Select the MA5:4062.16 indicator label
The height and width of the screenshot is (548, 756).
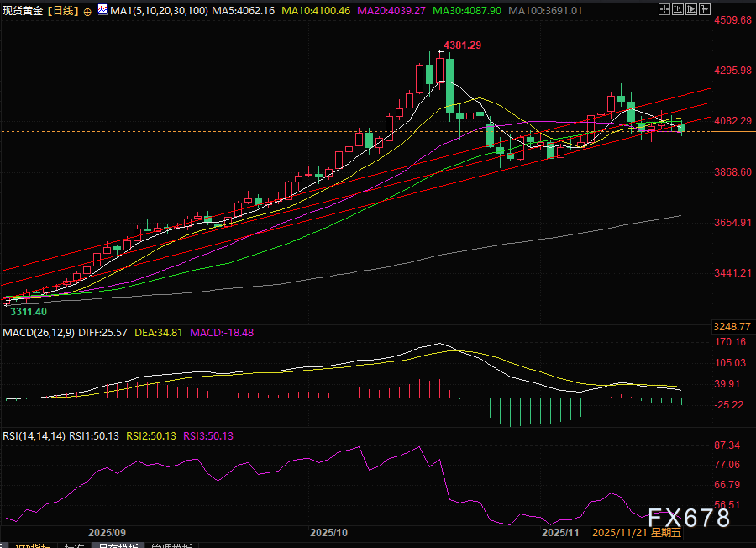(x=243, y=11)
